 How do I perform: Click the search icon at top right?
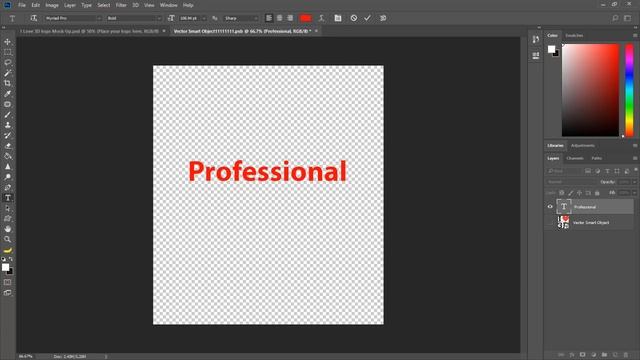615,18
